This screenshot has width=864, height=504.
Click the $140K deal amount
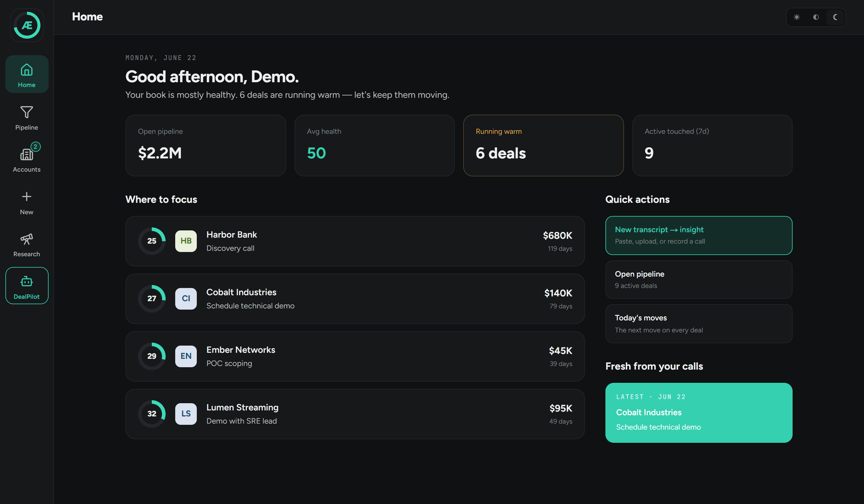tap(558, 293)
